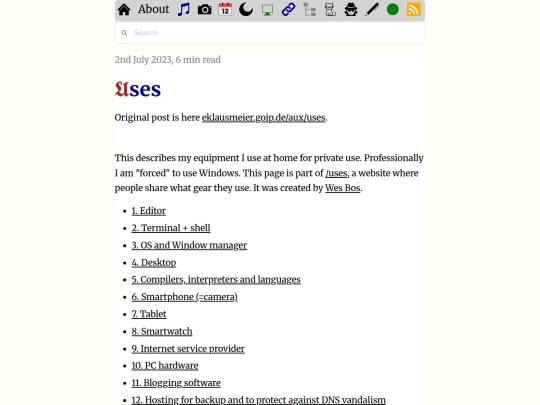Jump to '3. OS and Window manager'
540x405 pixels.
click(x=189, y=245)
